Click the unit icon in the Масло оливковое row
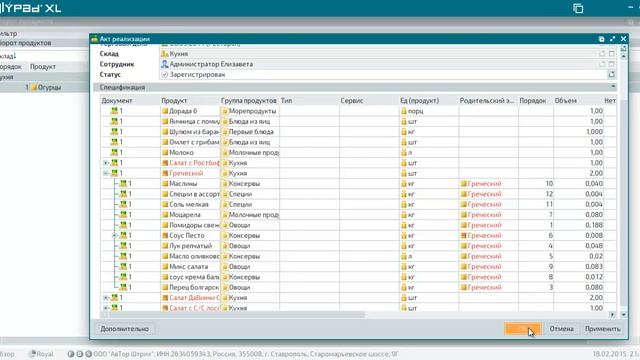 click(x=404, y=256)
